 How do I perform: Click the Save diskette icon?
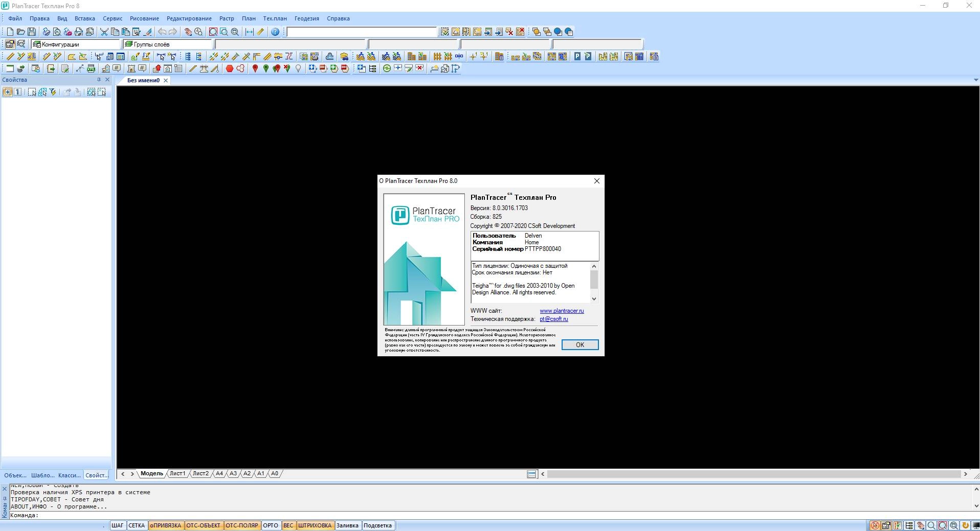[x=32, y=32]
